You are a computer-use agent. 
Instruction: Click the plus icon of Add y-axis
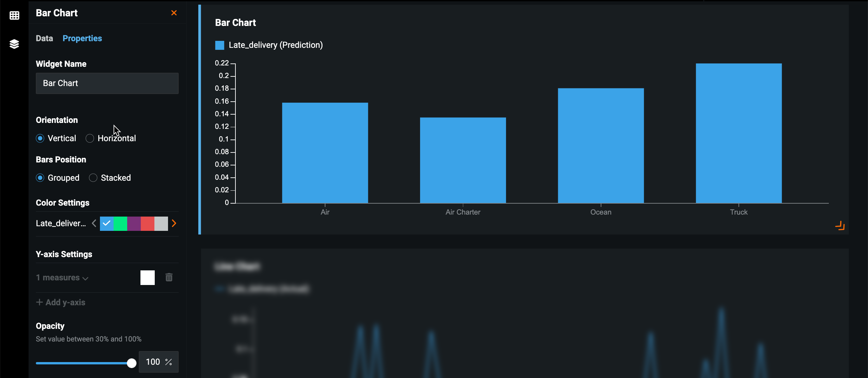pyautogui.click(x=40, y=302)
